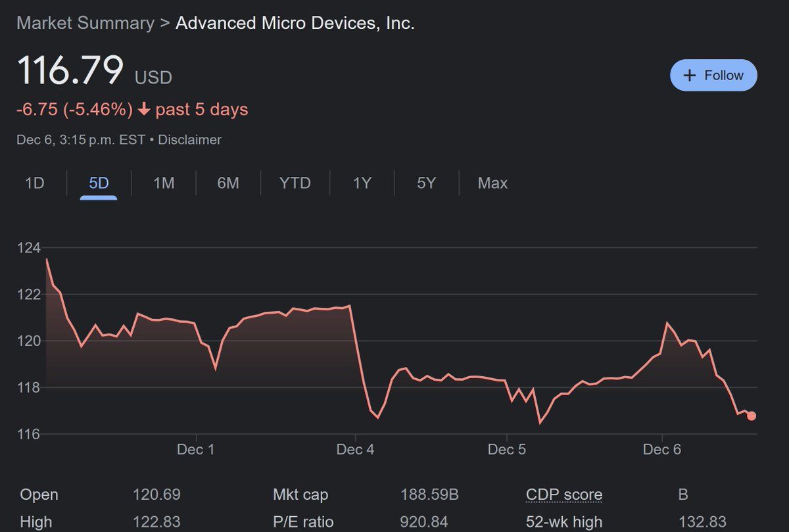Show the 6M chart range
Image resolution: width=789 pixels, height=532 pixels.
click(x=228, y=183)
